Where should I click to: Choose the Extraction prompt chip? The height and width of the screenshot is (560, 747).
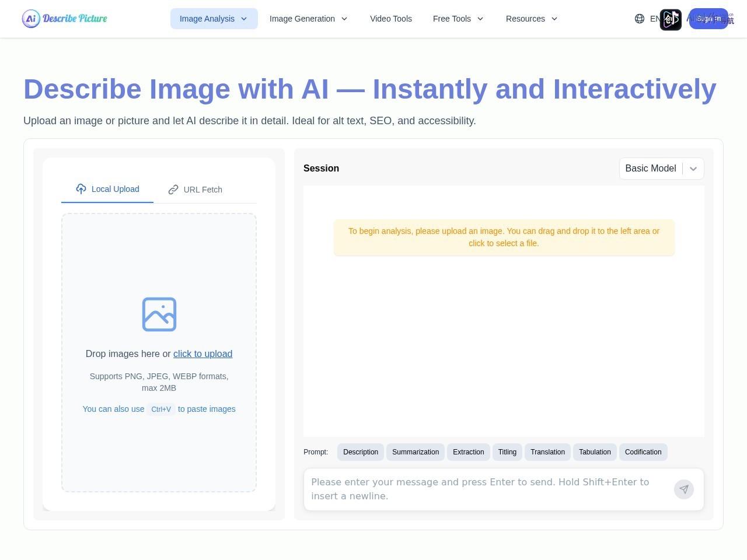pyautogui.click(x=469, y=452)
